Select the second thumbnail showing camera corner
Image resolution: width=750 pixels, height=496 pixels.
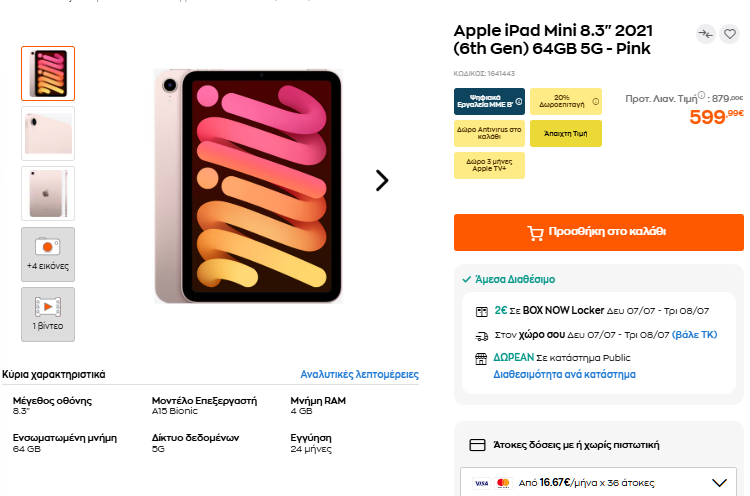point(48,133)
